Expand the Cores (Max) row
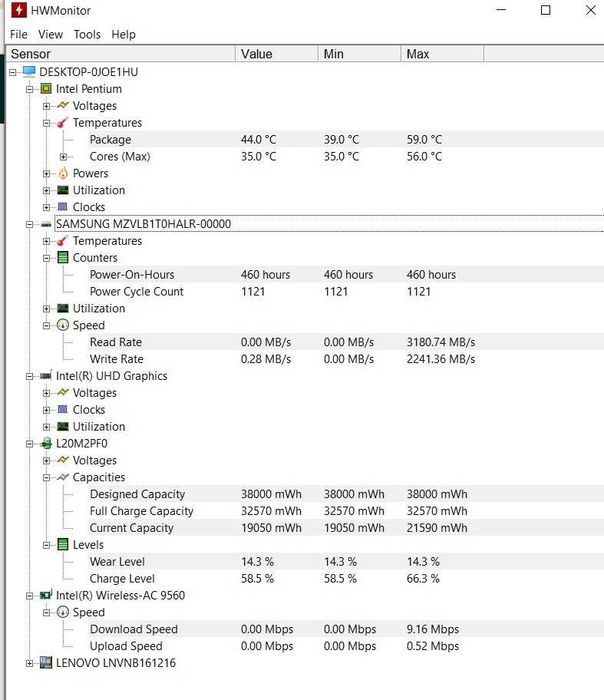This screenshot has width=604, height=700. click(64, 156)
